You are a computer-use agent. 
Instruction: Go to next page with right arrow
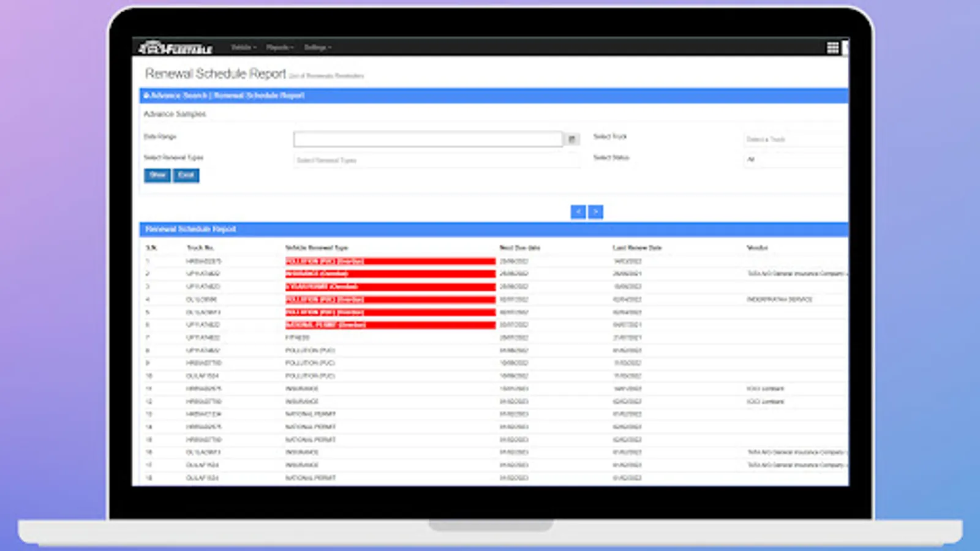pos(595,212)
